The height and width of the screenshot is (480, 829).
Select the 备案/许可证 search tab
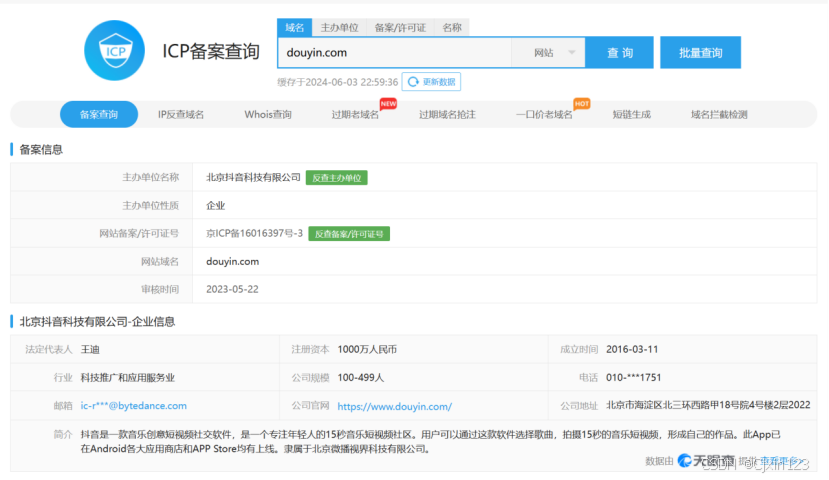(x=400, y=27)
